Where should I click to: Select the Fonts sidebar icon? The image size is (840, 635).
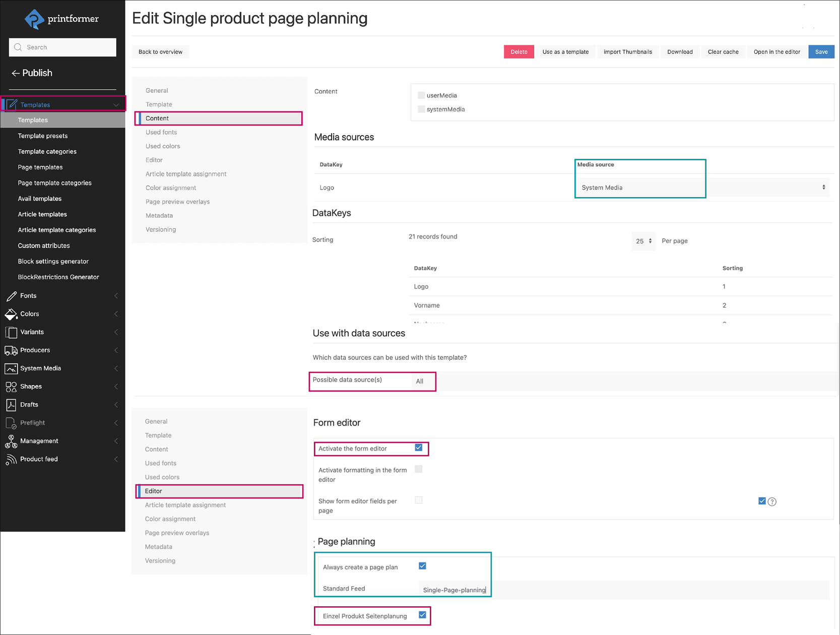[12, 296]
